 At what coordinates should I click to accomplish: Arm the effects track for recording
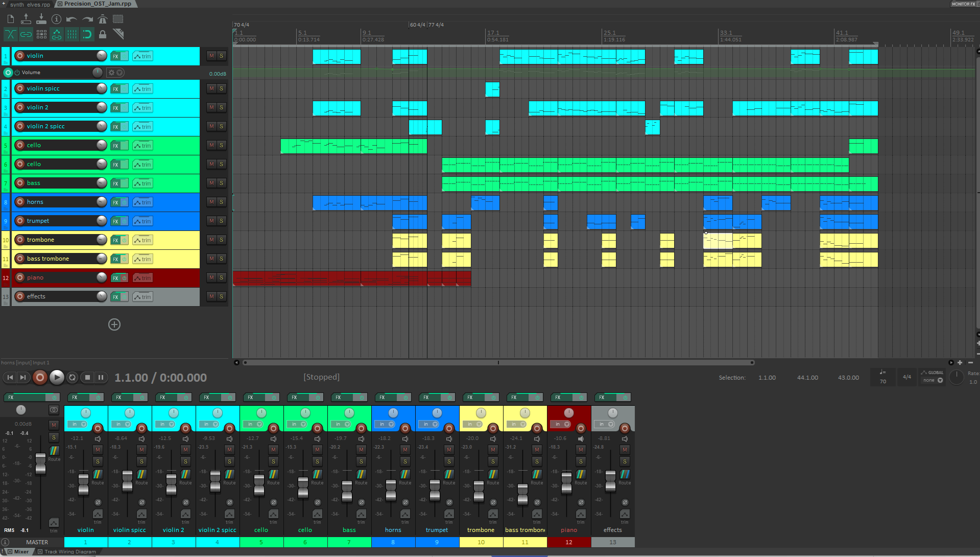point(20,296)
